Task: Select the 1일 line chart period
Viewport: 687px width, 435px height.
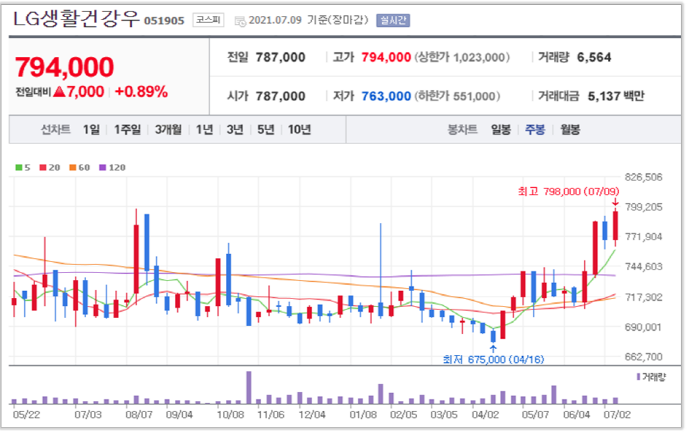Action: (x=91, y=130)
